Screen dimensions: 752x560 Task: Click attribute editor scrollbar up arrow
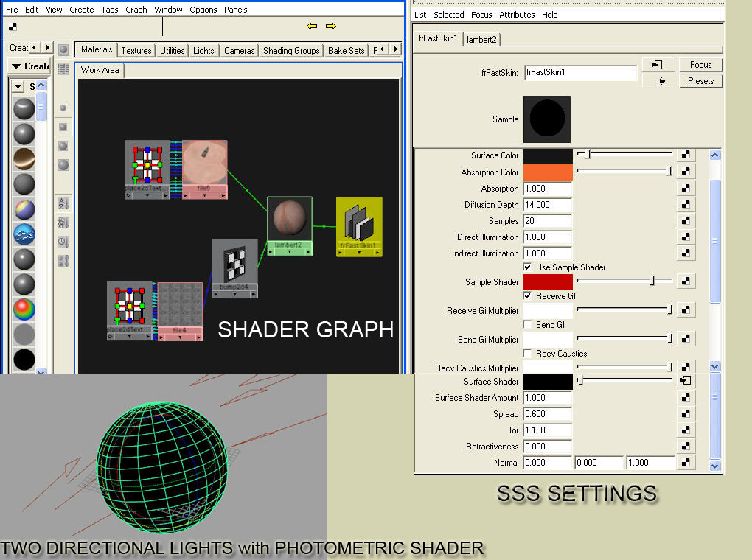point(714,155)
